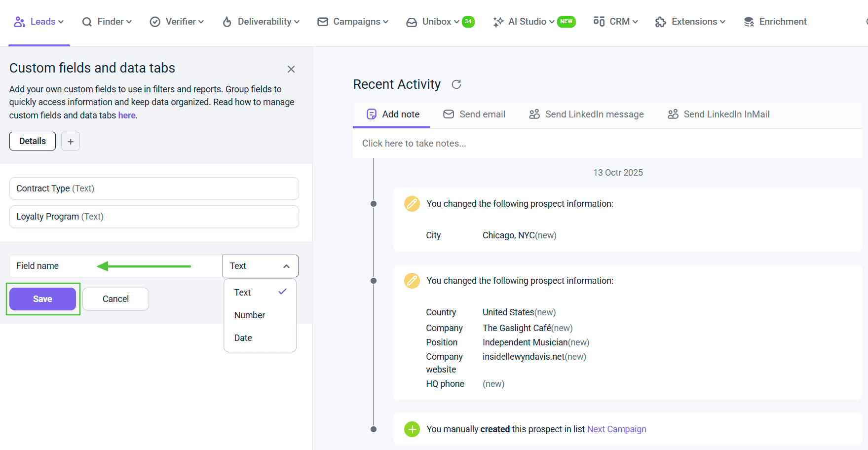Click into the Field name input
Screen dimensions: 868x450
click(54, 266)
